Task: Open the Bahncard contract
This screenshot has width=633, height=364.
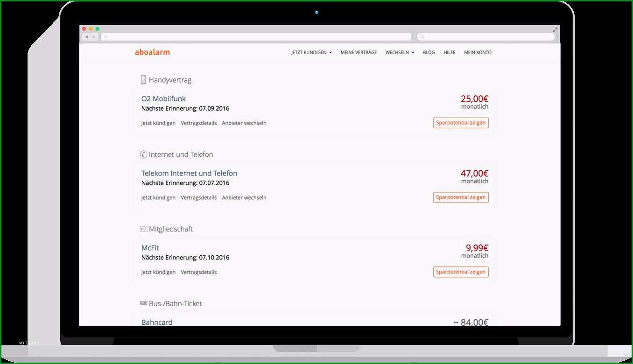Action: tap(157, 322)
